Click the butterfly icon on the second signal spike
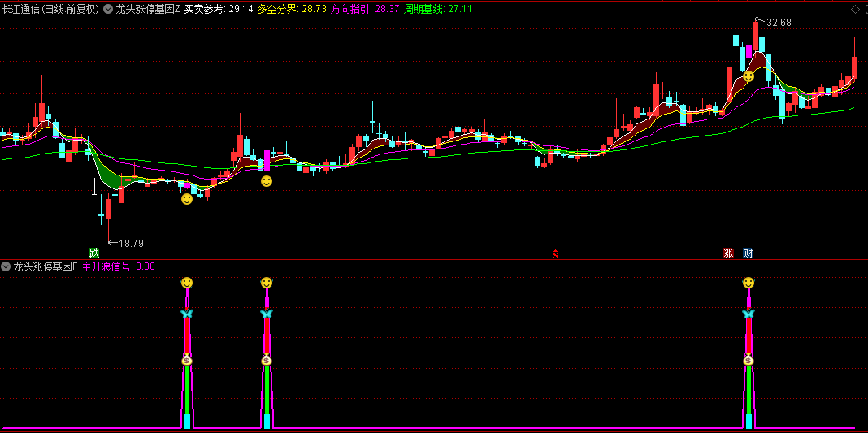The height and width of the screenshot is (433, 868). 267,314
